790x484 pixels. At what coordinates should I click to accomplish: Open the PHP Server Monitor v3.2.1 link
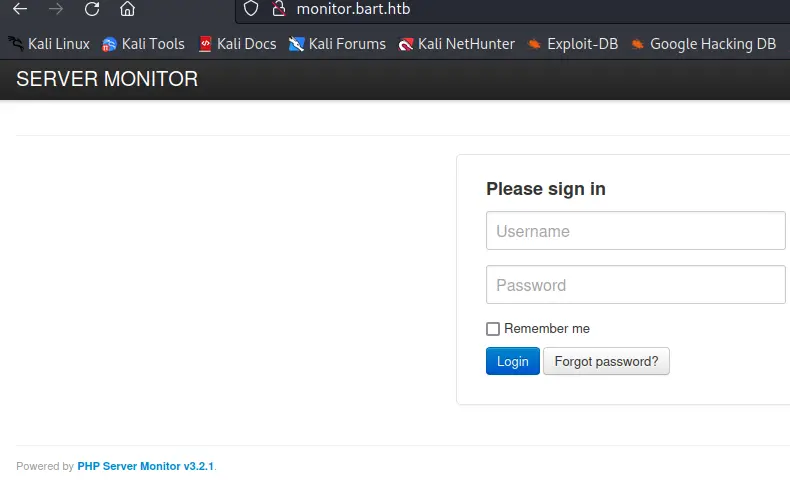click(x=146, y=466)
